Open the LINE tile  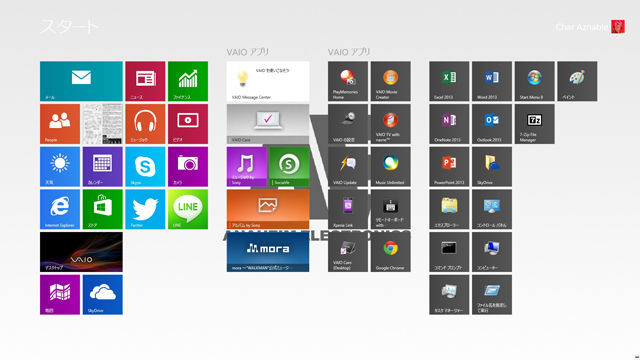pyautogui.click(x=188, y=209)
